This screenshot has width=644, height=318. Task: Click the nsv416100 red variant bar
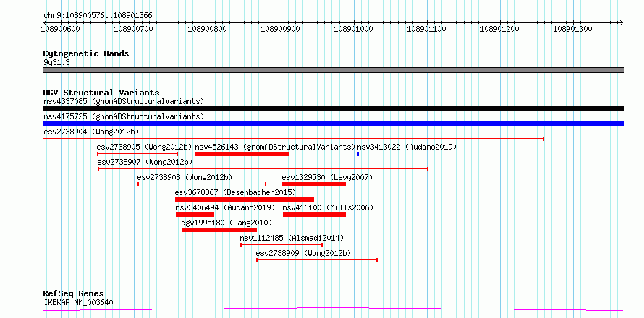[x=314, y=215]
